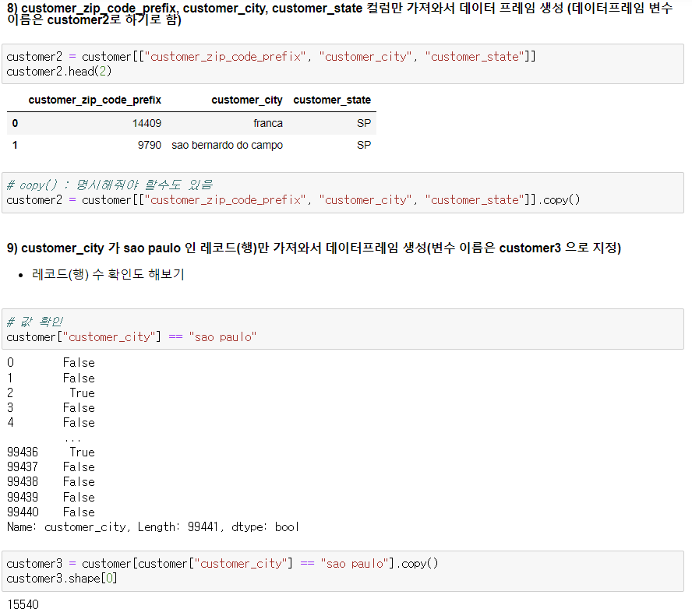
Task: Click the # 값 확인 comment line
Action: 35,322
